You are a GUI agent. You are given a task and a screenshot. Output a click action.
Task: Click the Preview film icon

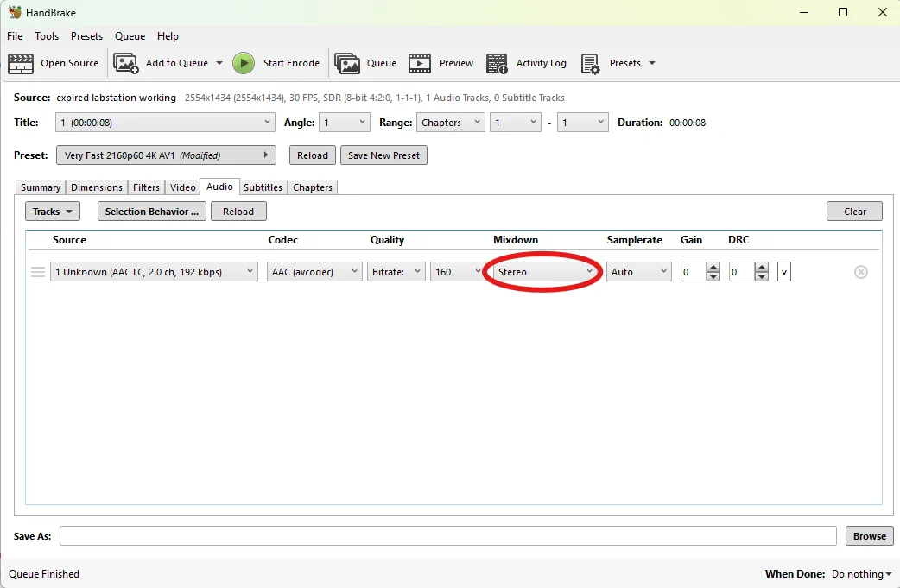420,63
